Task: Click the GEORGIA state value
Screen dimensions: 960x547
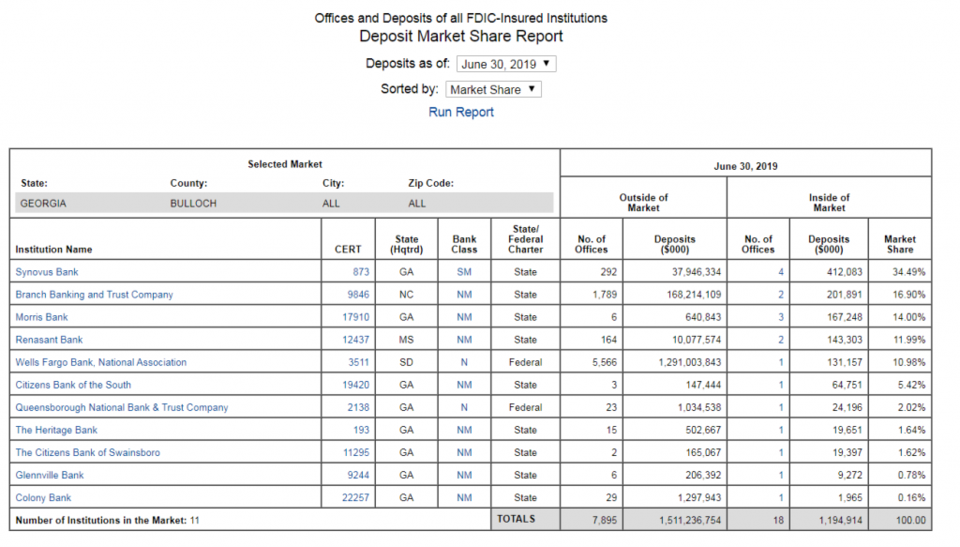Action: 43,203
